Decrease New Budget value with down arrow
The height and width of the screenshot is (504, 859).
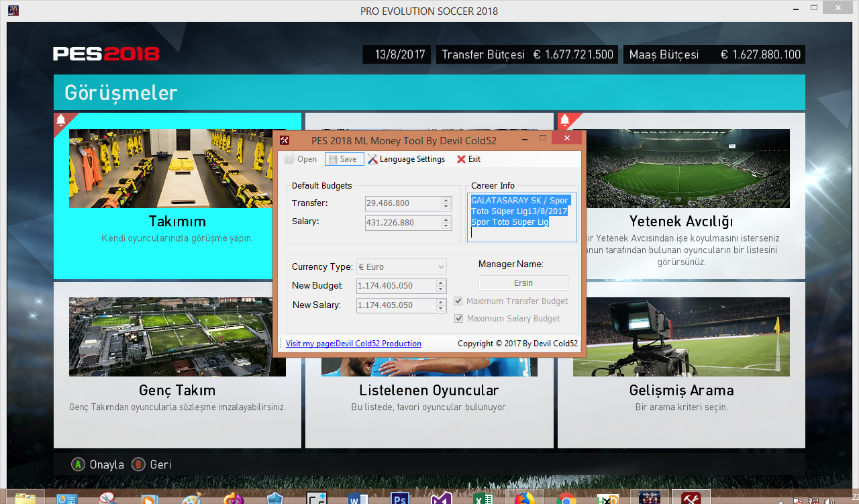click(x=441, y=289)
